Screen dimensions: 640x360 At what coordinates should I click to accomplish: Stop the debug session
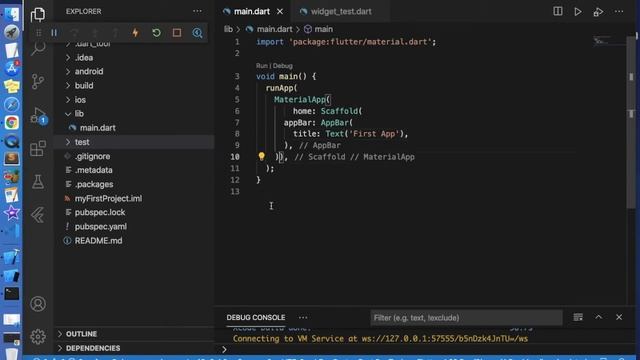tap(177, 33)
